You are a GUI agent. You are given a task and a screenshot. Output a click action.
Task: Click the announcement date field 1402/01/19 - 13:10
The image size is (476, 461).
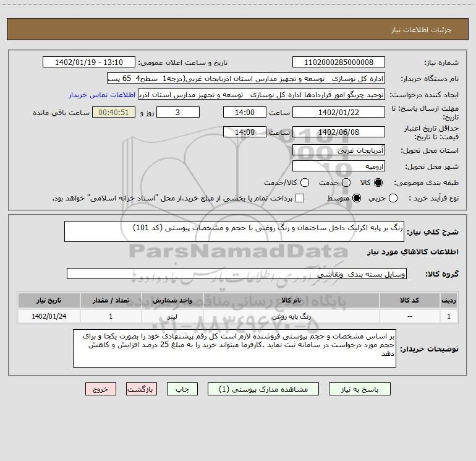coord(89,62)
